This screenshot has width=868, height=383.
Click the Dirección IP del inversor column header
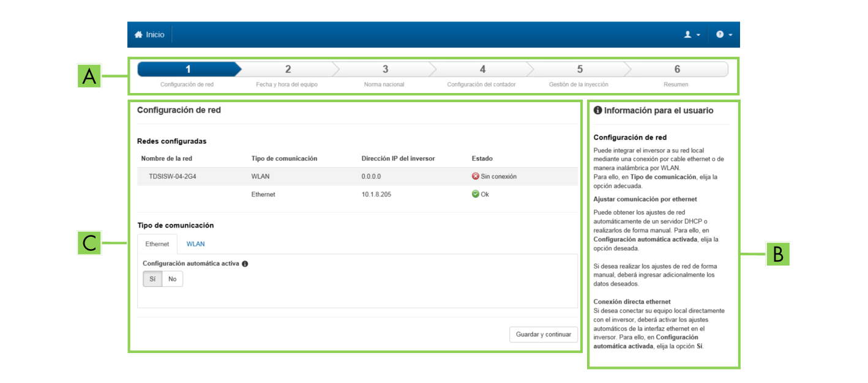398,158
